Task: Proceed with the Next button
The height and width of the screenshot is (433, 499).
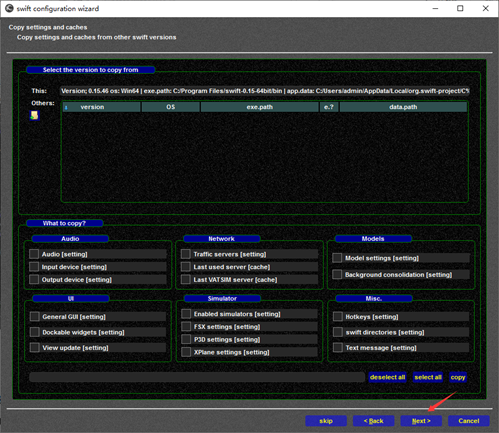Action: click(421, 421)
